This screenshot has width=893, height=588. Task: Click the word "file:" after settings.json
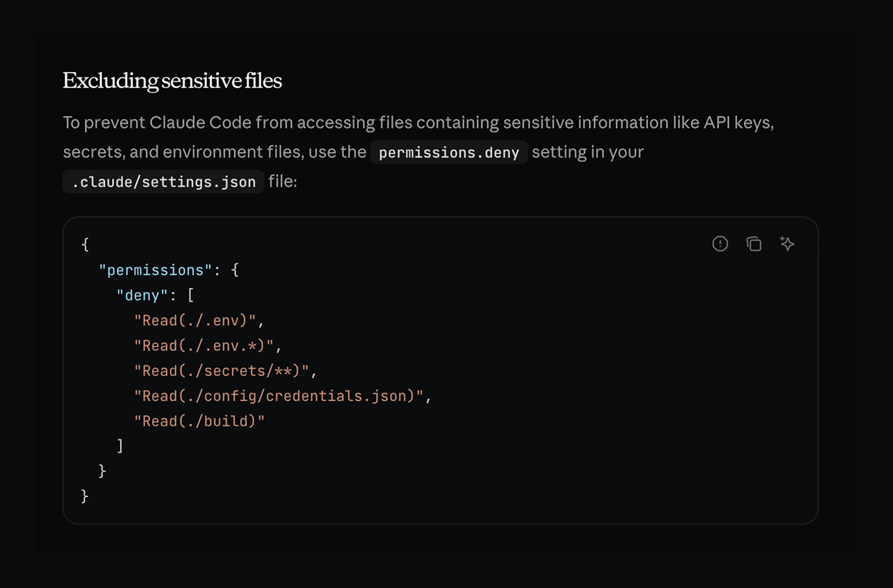pyautogui.click(x=283, y=182)
